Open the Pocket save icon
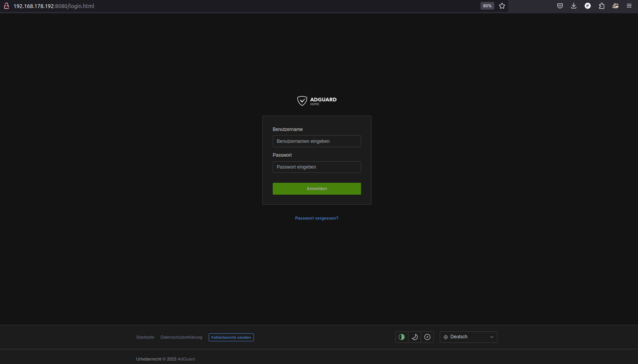The image size is (638, 364). pos(560,6)
